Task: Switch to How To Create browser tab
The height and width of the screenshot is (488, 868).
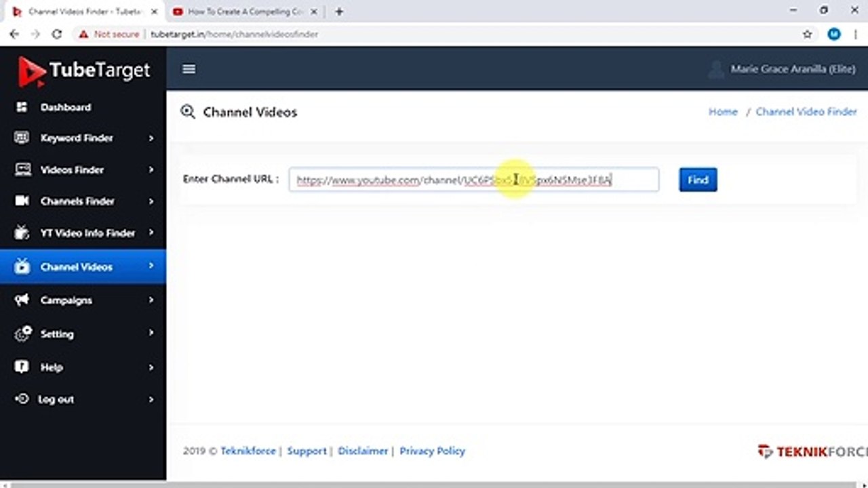Action: (245, 12)
